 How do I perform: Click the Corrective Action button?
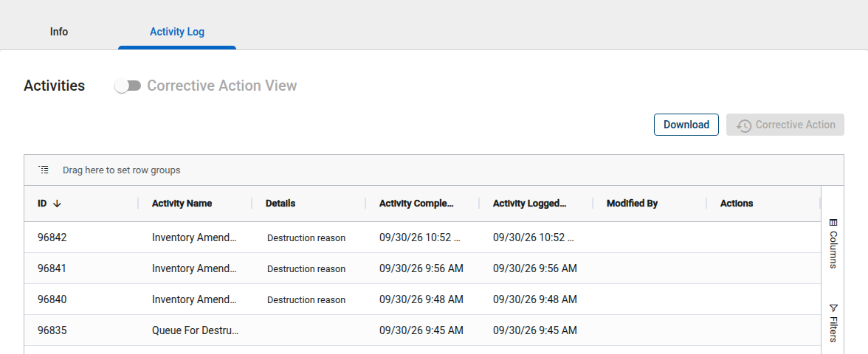coord(785,125)
